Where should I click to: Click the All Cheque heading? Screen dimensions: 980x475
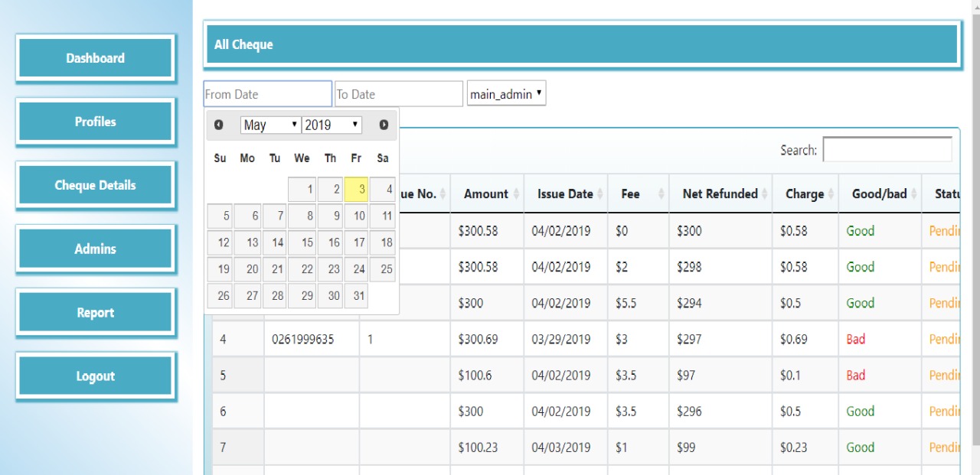(x=243, y=44)
